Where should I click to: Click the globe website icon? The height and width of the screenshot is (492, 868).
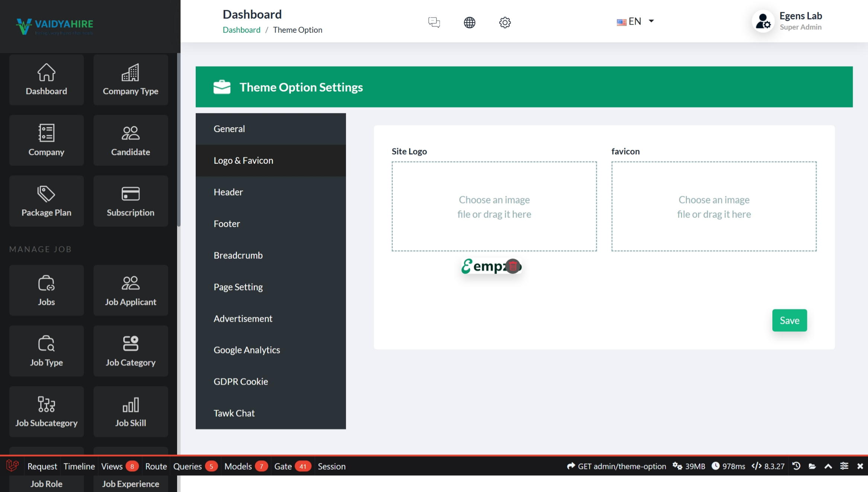pos(470,22)
